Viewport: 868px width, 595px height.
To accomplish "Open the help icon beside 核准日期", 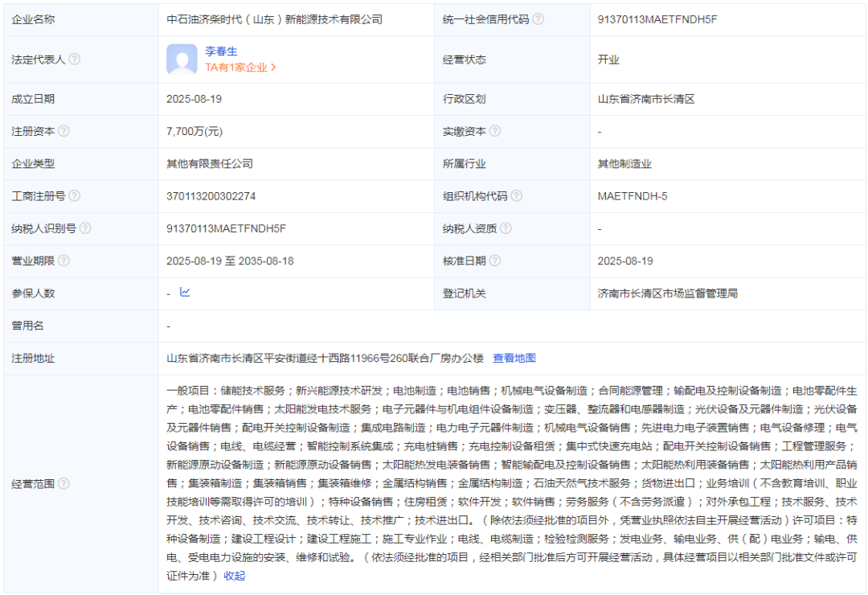I will 495,261.
